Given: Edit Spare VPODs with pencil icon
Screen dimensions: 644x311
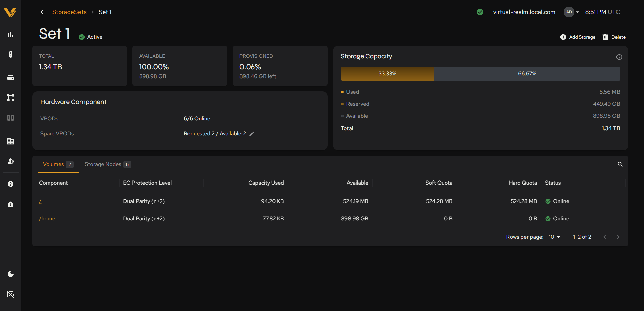Looking at the screenshot, I should (252, 134).
